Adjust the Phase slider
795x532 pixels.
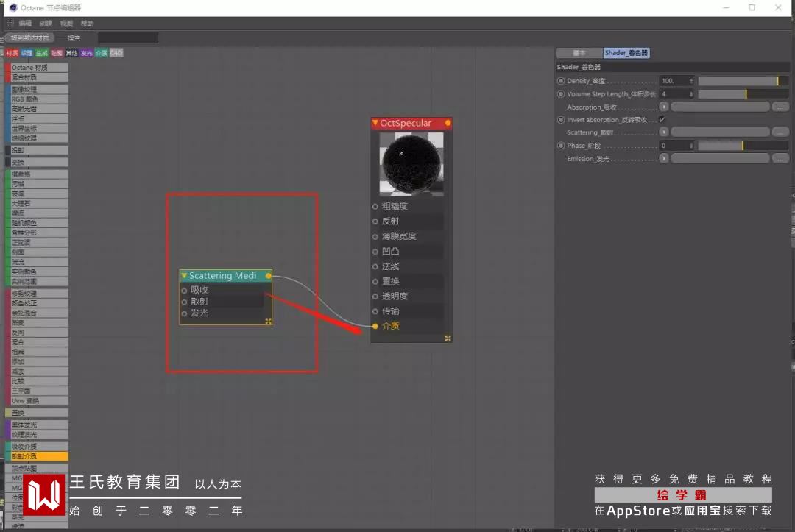point(743,146)
